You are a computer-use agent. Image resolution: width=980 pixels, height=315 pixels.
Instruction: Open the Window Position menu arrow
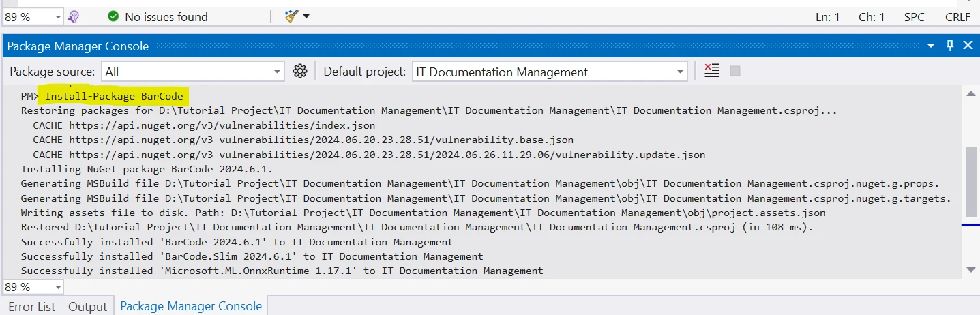tap(931, 46)
